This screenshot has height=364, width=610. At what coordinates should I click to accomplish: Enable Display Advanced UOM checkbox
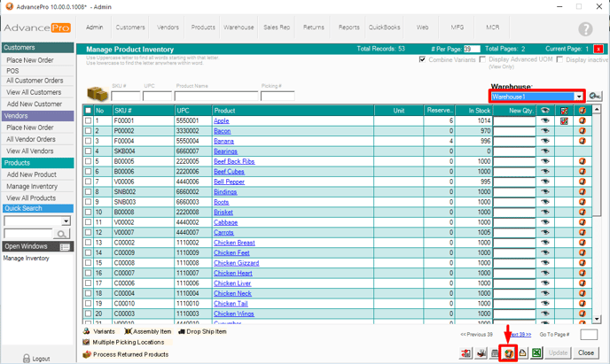coord(483,60)
